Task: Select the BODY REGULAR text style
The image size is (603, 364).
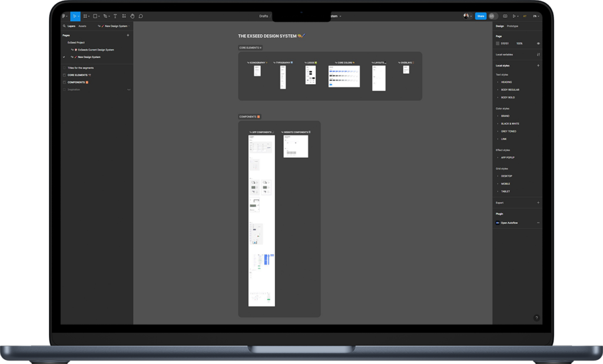Action: pos(510,90)
